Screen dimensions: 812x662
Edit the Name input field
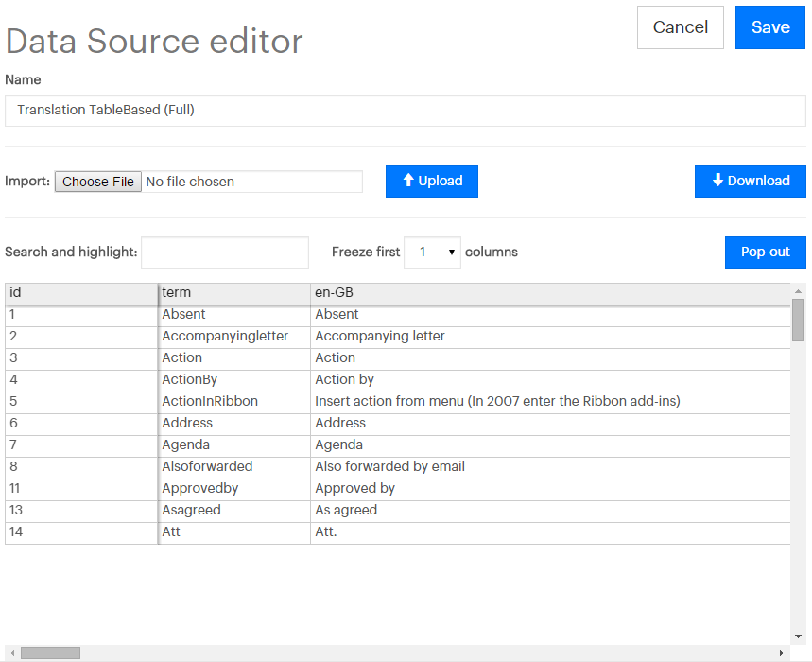[x=406, y=111]
